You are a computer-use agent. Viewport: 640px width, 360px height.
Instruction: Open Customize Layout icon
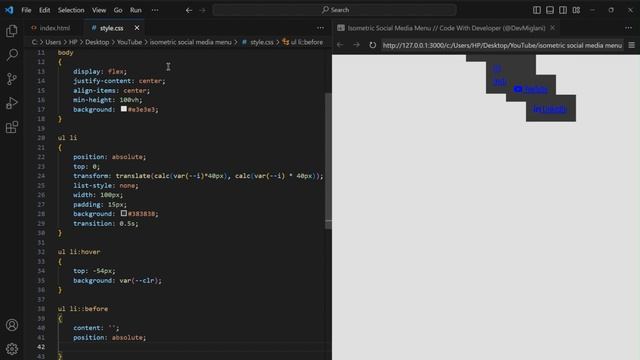coord(576,10)
